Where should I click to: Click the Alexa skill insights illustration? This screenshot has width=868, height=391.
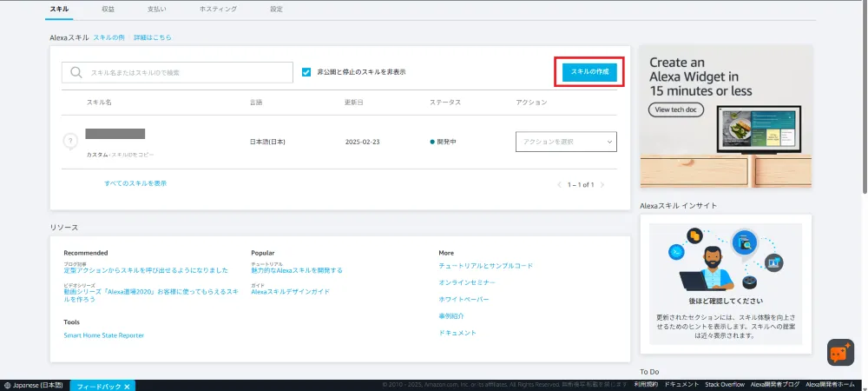[726, 257]
